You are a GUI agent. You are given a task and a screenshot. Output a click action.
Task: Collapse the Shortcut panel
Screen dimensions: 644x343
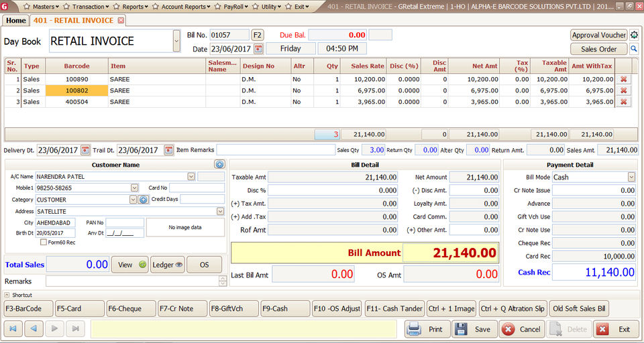pos(7,295)
